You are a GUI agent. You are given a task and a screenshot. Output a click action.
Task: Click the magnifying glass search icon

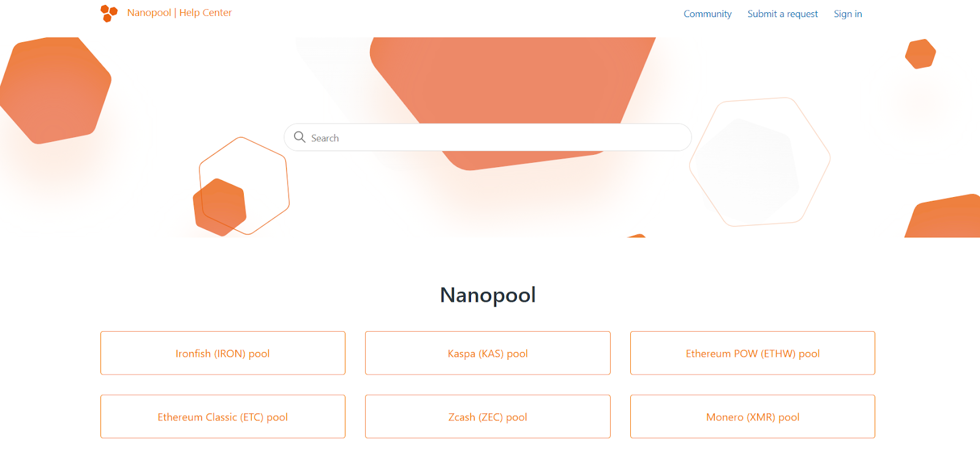click(300, 137)
